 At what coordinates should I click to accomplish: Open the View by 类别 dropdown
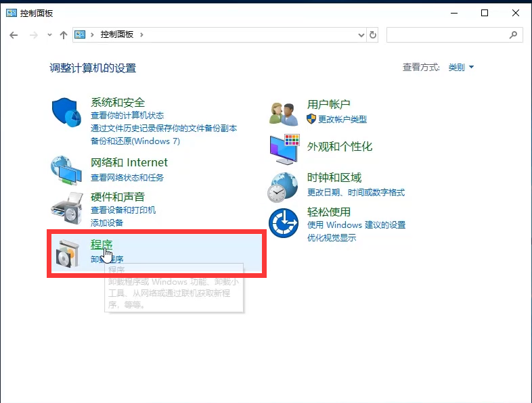tap(461, 68)
